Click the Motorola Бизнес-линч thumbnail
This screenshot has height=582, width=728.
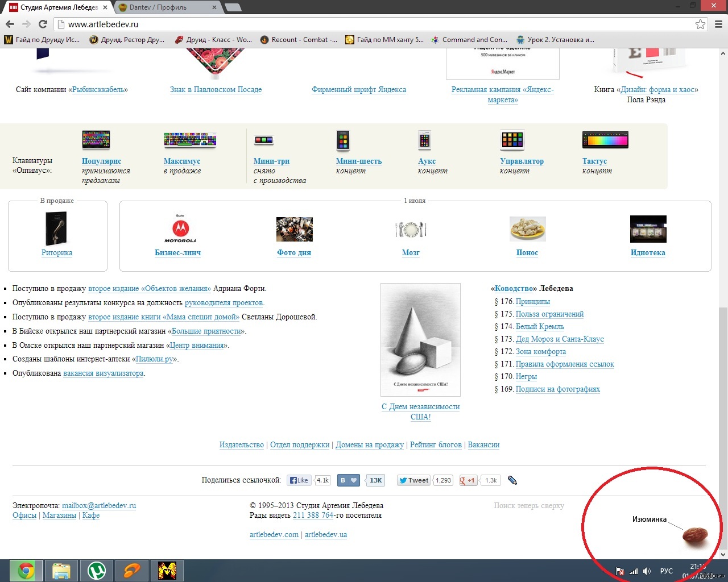(180, 228)
